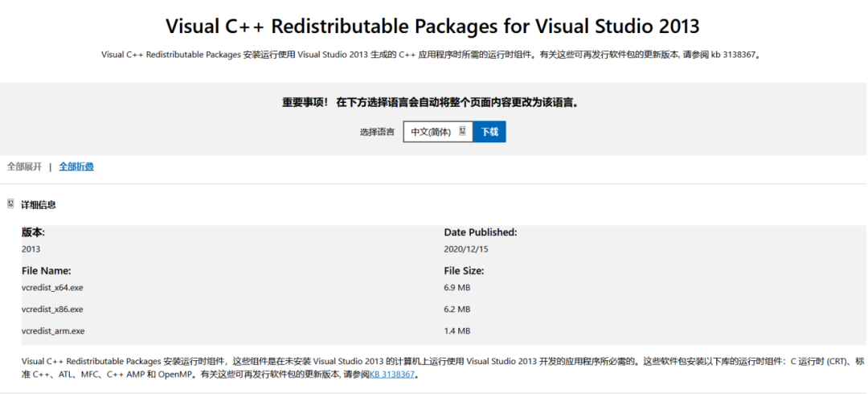Select the vcredist_x86.exe file name
This screenshot has width=868, height=394.
[52, 309]
